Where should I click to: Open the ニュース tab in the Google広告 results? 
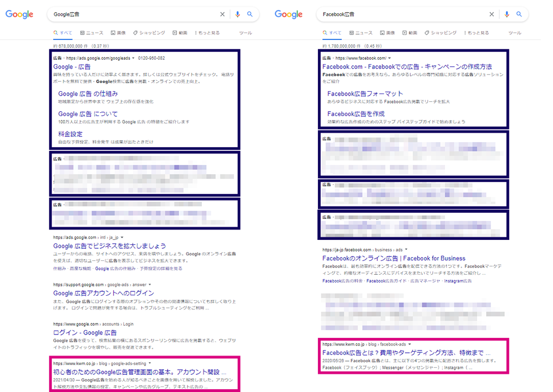(x=92, y=33)
